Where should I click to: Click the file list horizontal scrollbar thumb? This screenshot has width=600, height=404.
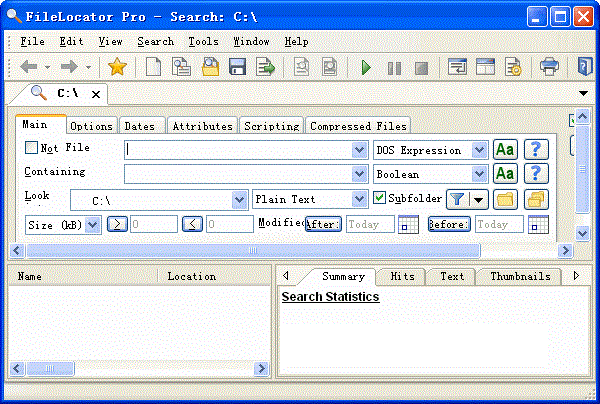point(50,368)
